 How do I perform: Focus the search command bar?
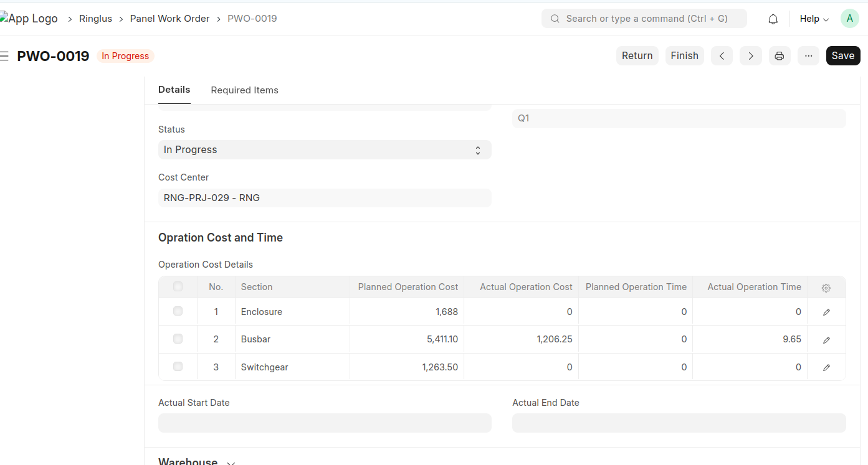[644, 19]
